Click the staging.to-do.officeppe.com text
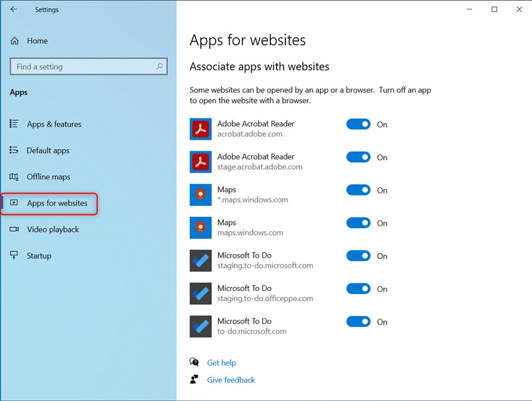 265,299
